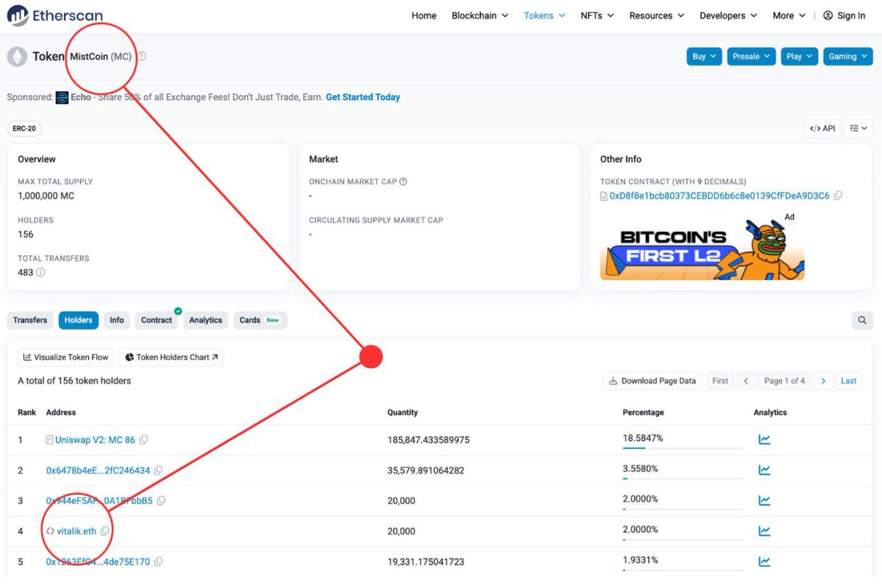
Task: Open the Play dropdown
Action: [799, 57]
